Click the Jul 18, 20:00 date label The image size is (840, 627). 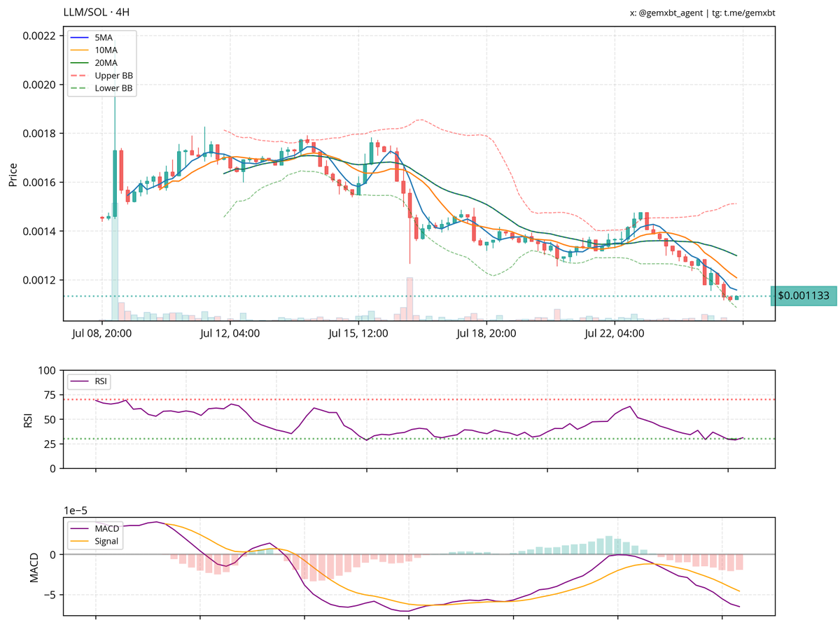point(486,333)
